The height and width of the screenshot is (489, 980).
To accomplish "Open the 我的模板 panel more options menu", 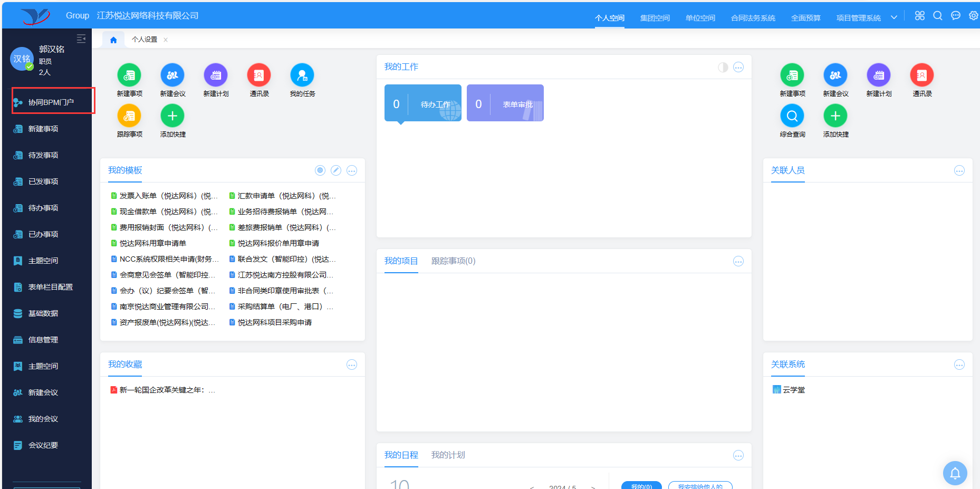I will point(352,170).
